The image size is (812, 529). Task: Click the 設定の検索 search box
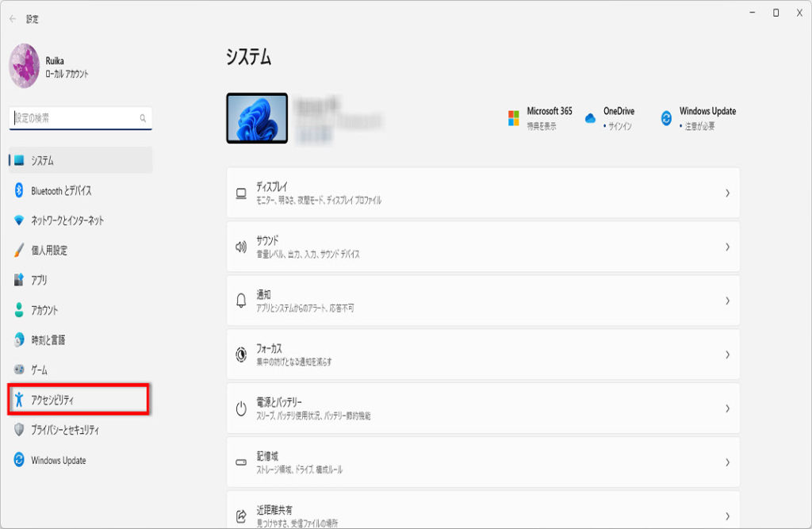click(x=75, y=118)
